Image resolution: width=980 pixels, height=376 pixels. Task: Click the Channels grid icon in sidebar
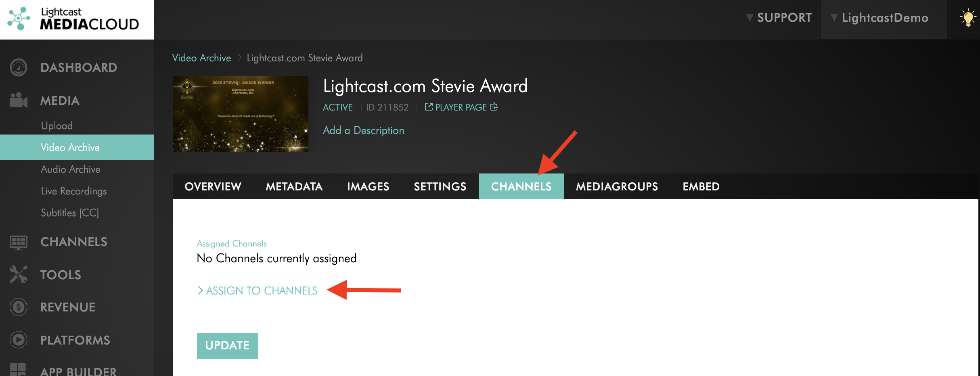point(19,242)
